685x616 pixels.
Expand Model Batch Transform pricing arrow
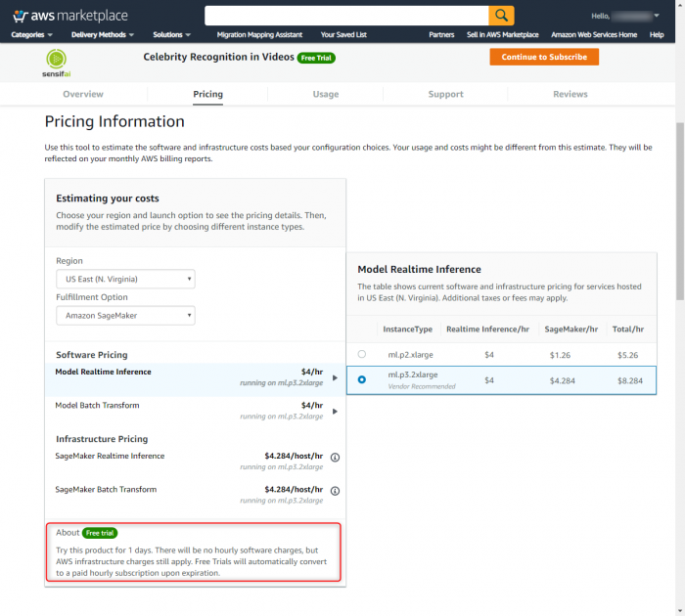(335, 412)
